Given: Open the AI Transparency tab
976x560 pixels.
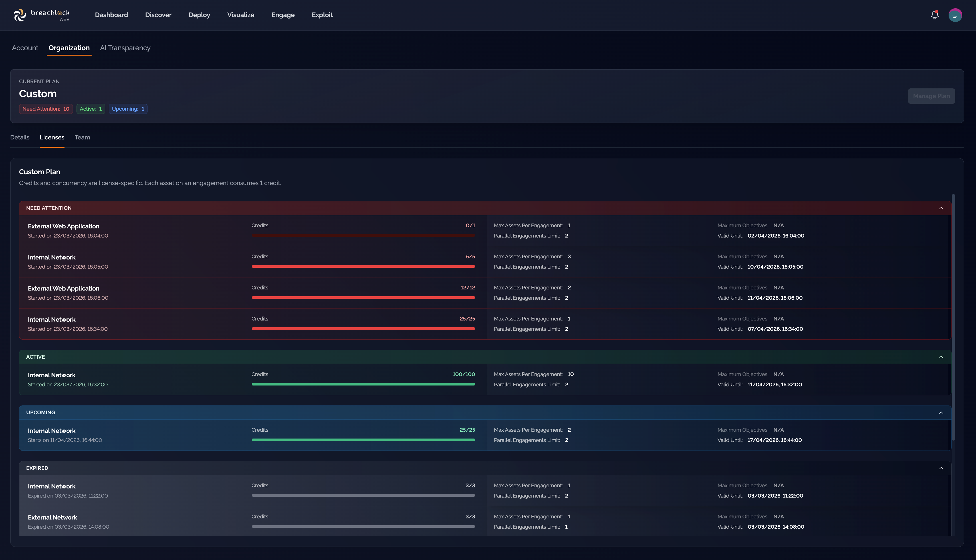Looking at the screenshot, I should click(125, 48).
